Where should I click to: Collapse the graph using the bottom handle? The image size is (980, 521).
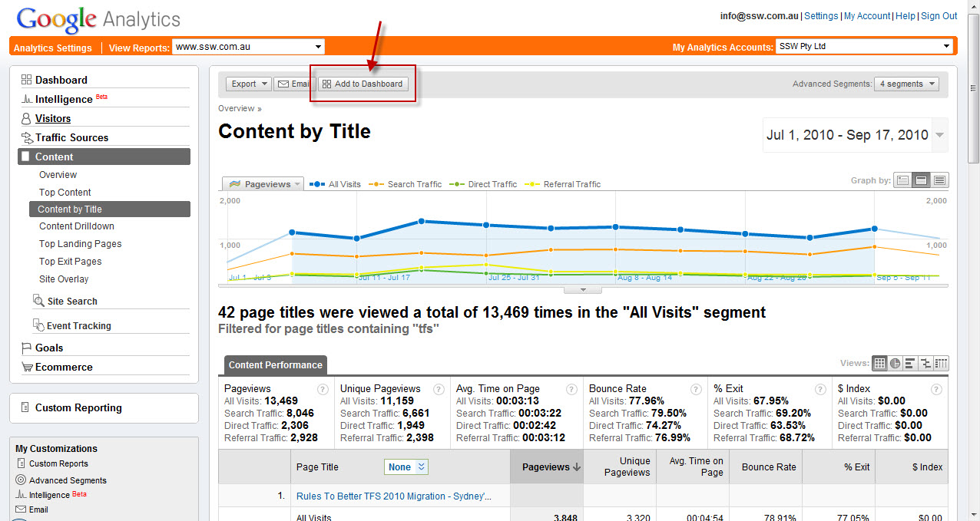pos(582,290)
